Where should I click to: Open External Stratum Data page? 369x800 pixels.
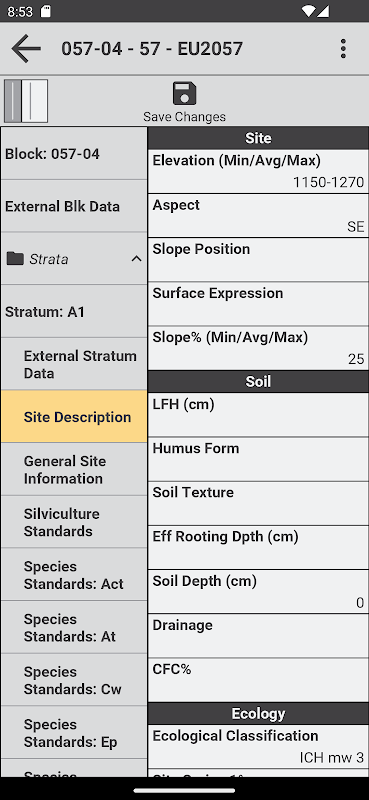coord(74,364)
